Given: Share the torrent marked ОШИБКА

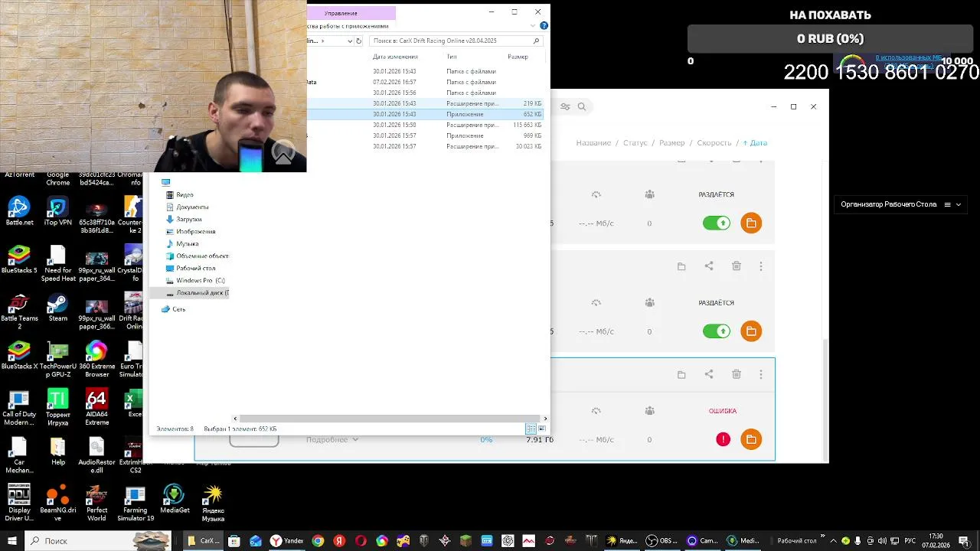Looking at the screenshot, I should click(x=709, y=374).
